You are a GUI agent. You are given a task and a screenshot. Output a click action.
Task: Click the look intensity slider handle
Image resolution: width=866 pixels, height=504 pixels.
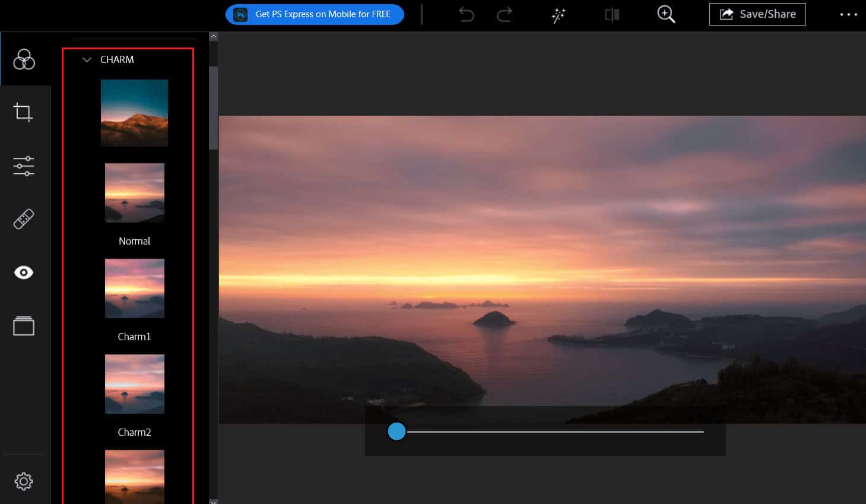[396, 432]
